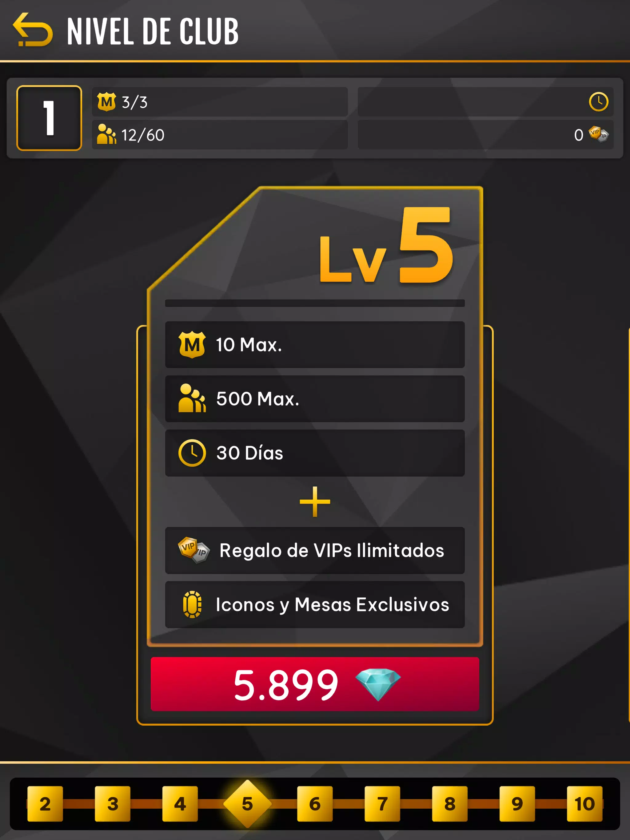The image size is (630, 840).
Task: Choose level 7 square
Action: (x=382, y=803)
